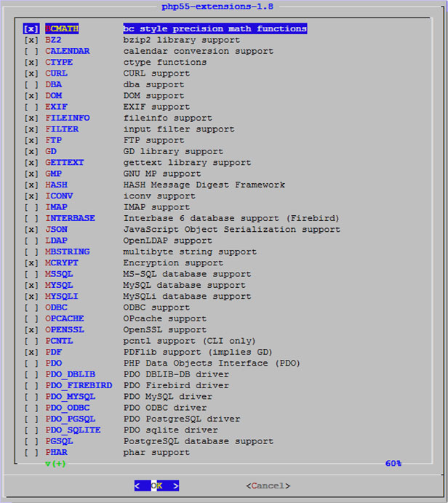Select the MCRYPT option label

(x=62, y=262)
